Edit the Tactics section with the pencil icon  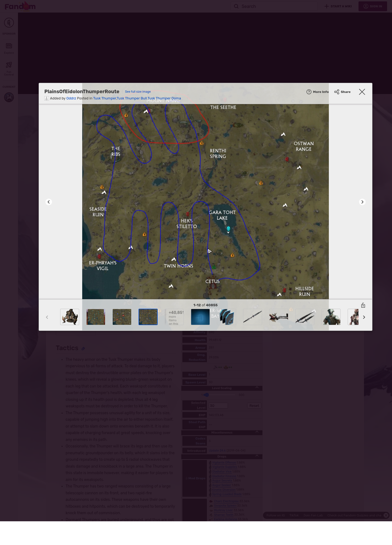83,349
